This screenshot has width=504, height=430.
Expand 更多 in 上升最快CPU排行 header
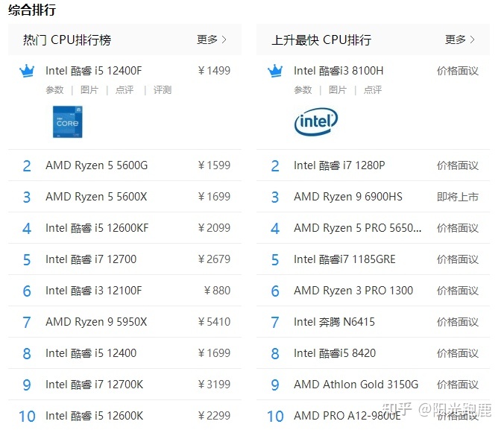[x=460, y=39]
